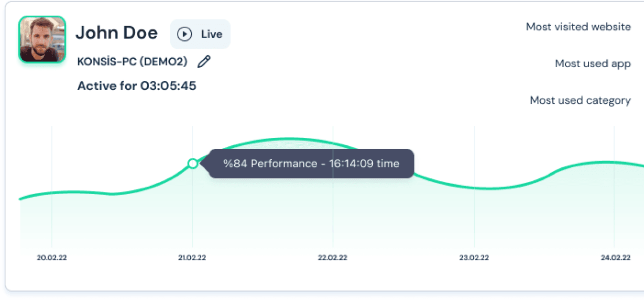The width and height of the screenshot is (644, 300).
Task: Click the %84 Performance tooltip
Action: [311, 164]
